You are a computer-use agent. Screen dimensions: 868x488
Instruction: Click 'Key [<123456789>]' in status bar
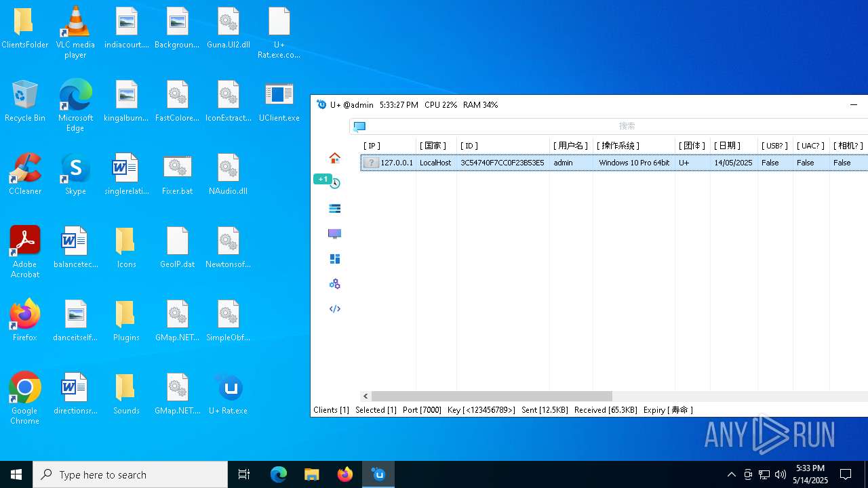(x=481, y=410)
